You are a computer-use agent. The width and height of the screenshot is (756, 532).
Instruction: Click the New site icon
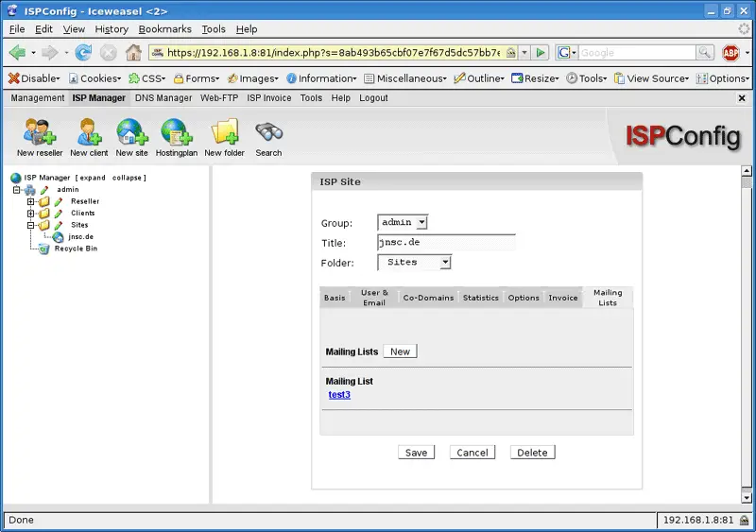click(131, 132)
